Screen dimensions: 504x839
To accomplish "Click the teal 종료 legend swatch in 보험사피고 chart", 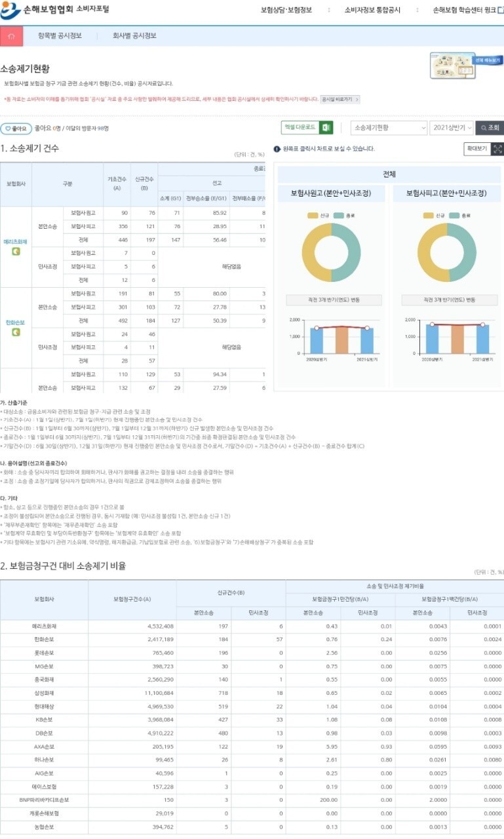I will click(x=455, y=215).
